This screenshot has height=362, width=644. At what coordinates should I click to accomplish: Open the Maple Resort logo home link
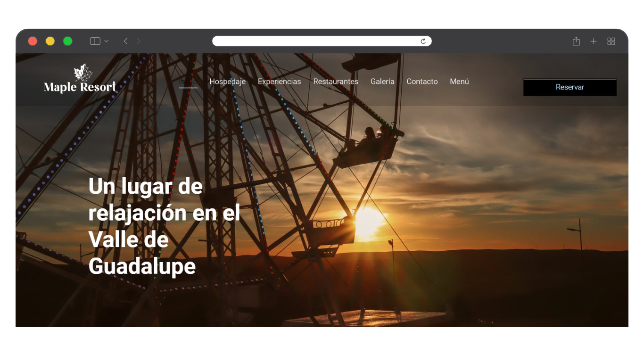(x=80, y=79)
